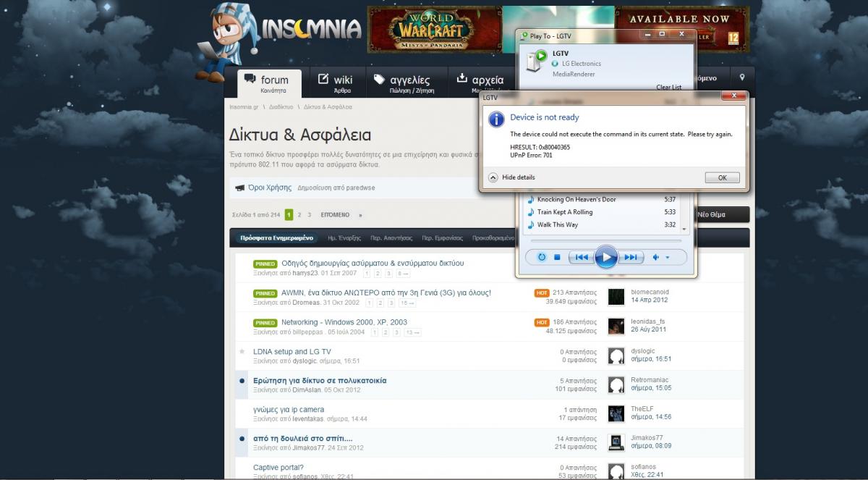Mute the Play To volume speaker icon

(x=657, y=257)
